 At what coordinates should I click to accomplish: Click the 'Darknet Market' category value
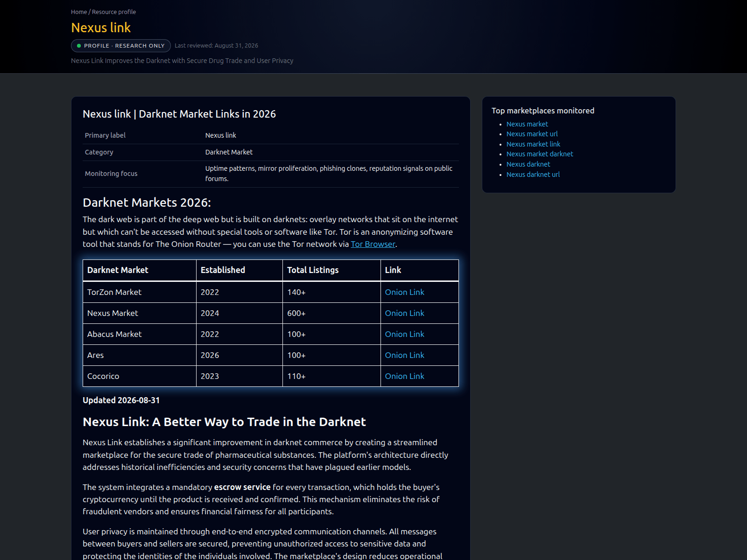pos(229,152)
